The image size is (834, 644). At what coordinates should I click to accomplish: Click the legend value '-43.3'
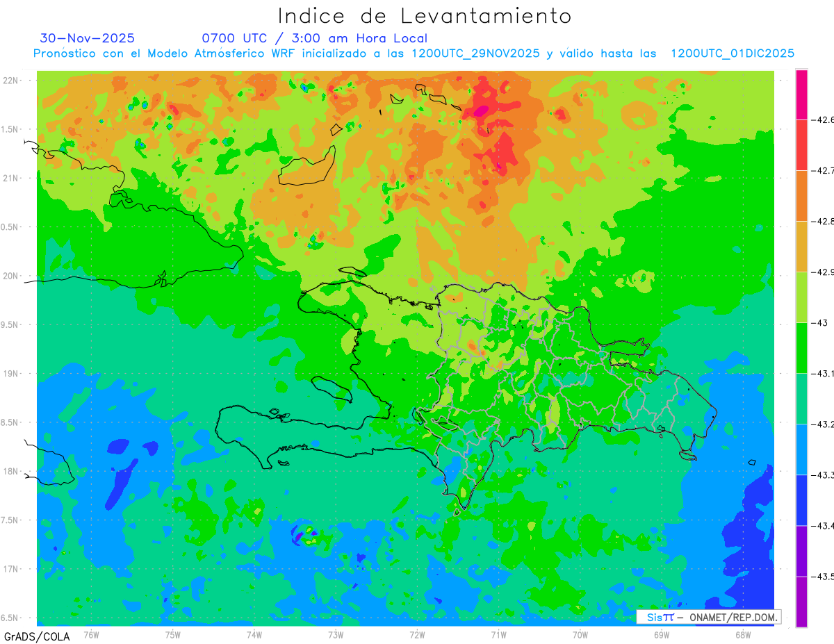pyautogui.click(x=824, y=475)
